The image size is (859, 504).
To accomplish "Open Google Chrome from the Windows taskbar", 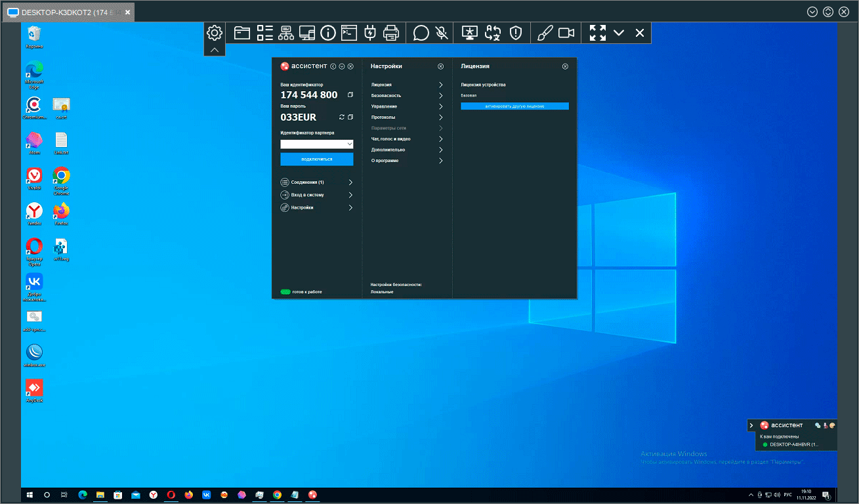I will coord(277,495).
